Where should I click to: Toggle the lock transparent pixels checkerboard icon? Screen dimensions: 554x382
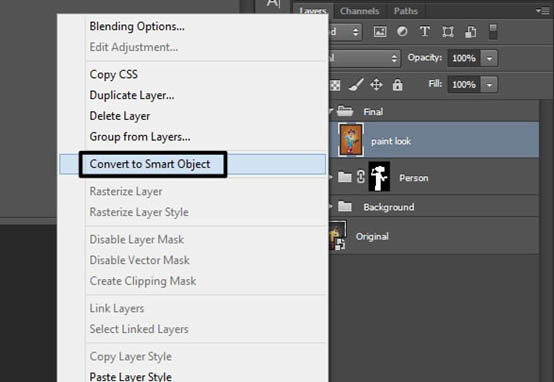point(335,85)
